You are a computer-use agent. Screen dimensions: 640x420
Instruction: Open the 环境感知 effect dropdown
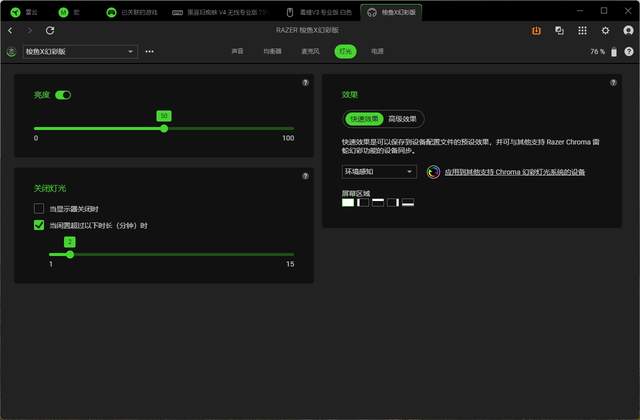(x=379, y=172)
